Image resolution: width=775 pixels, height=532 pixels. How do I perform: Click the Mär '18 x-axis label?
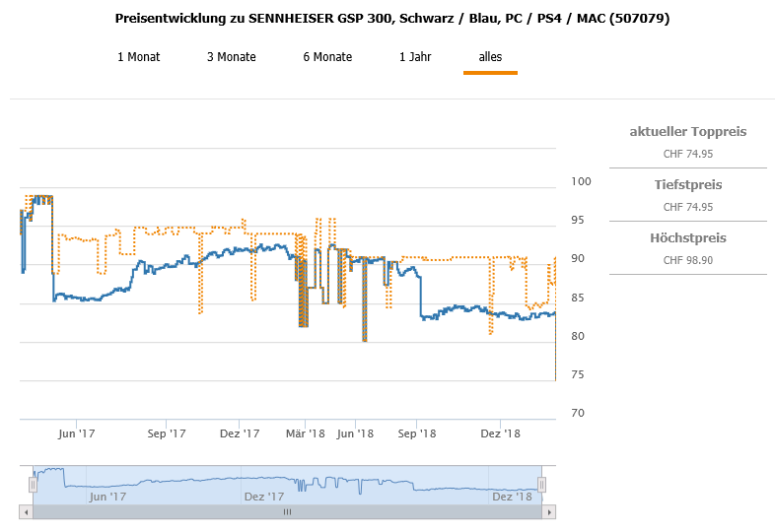click(x=306, y=433)
